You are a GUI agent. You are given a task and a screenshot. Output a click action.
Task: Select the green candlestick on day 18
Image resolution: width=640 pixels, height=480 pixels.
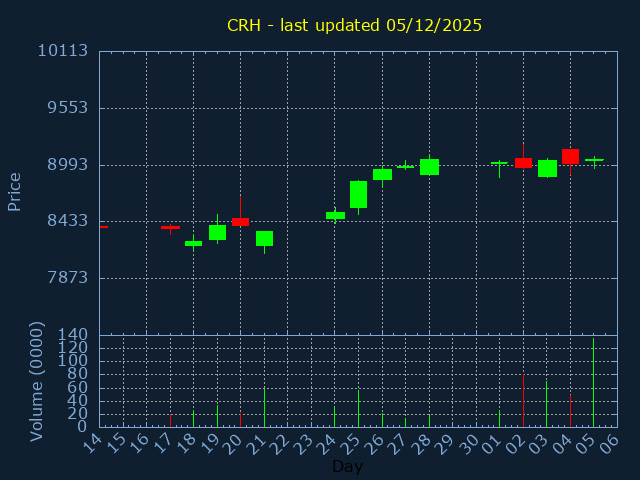pyautogui.click(x=193, y=243)
